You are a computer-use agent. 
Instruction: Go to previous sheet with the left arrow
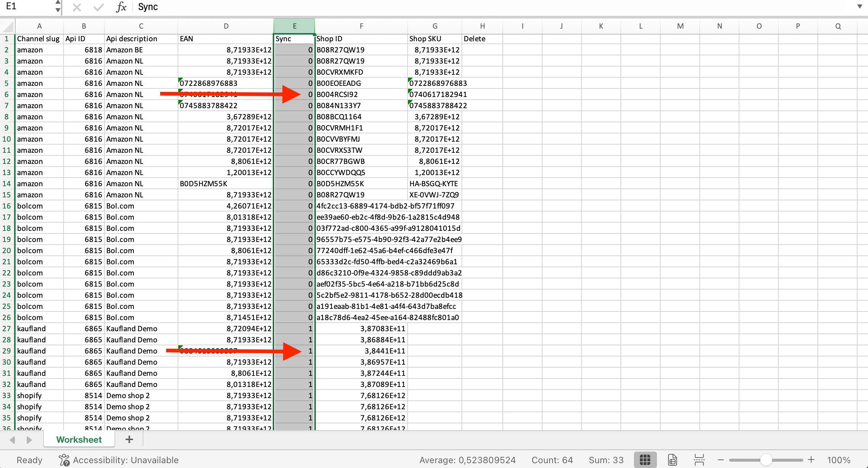pyautogui.click(x=12, y=440)
